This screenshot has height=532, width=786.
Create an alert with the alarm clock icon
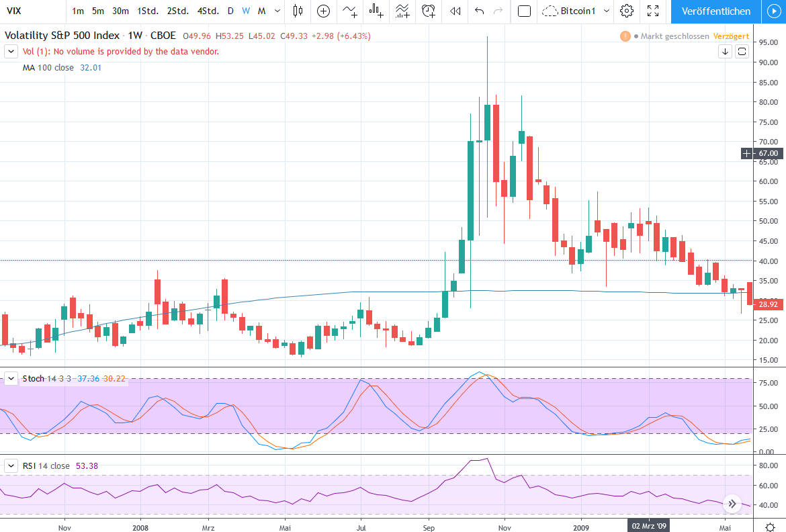click(x=429, y=11)
